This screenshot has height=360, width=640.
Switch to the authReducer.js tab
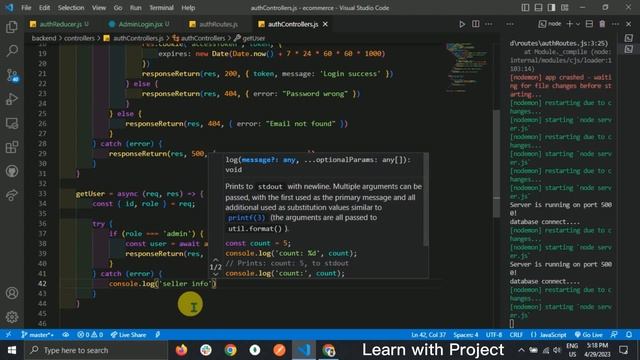point(60,24)
